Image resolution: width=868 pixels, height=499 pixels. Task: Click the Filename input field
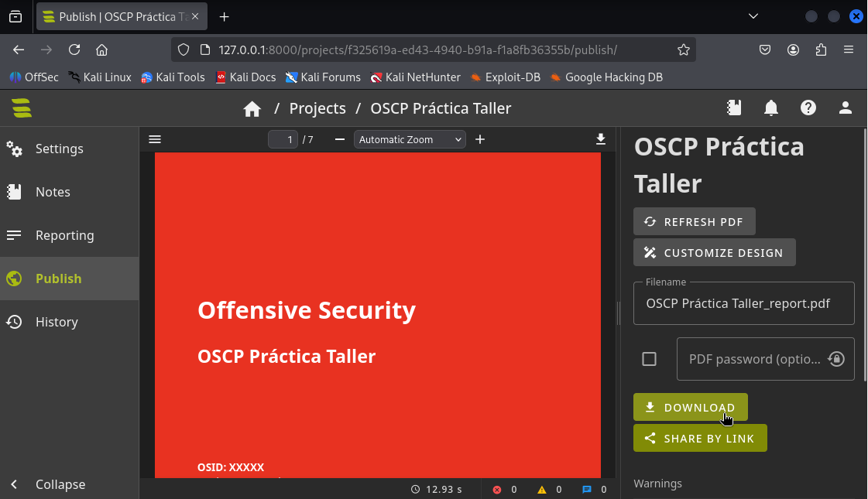(x=744, y=303)
